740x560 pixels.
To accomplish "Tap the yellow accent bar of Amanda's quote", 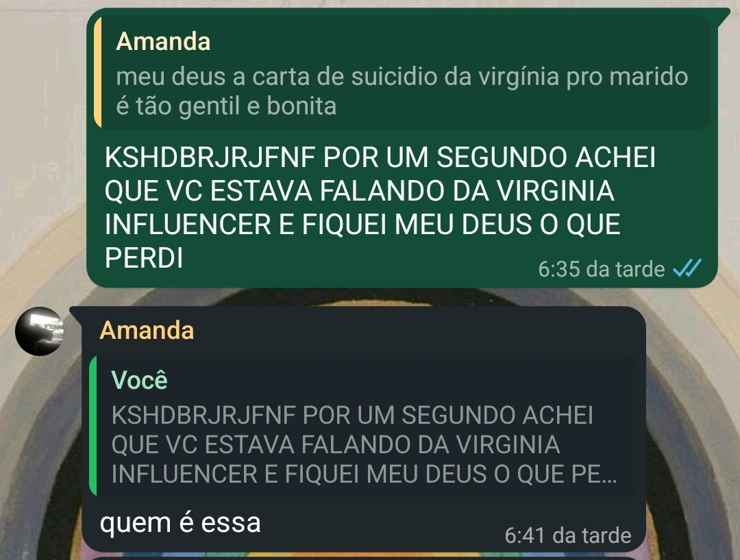I will [x=98, y=72].
